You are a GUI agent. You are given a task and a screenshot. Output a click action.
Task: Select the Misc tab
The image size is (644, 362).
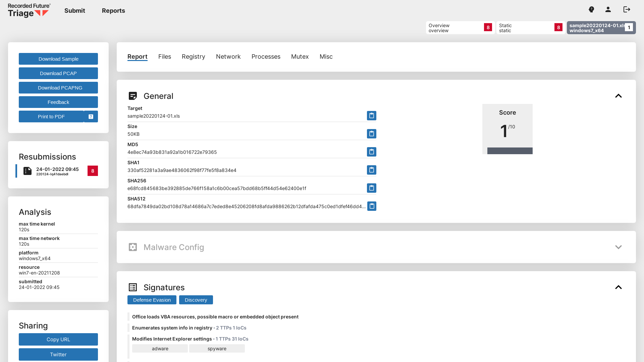pos(326,57)
